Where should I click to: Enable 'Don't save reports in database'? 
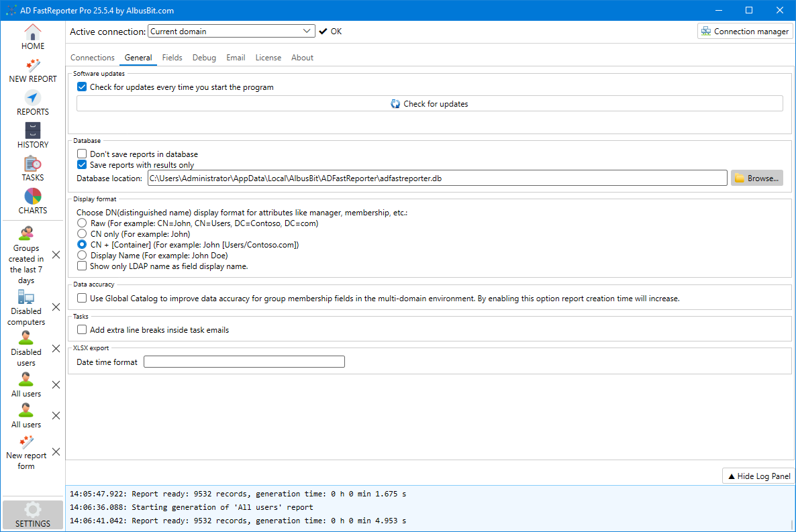(x=82, y=154)
